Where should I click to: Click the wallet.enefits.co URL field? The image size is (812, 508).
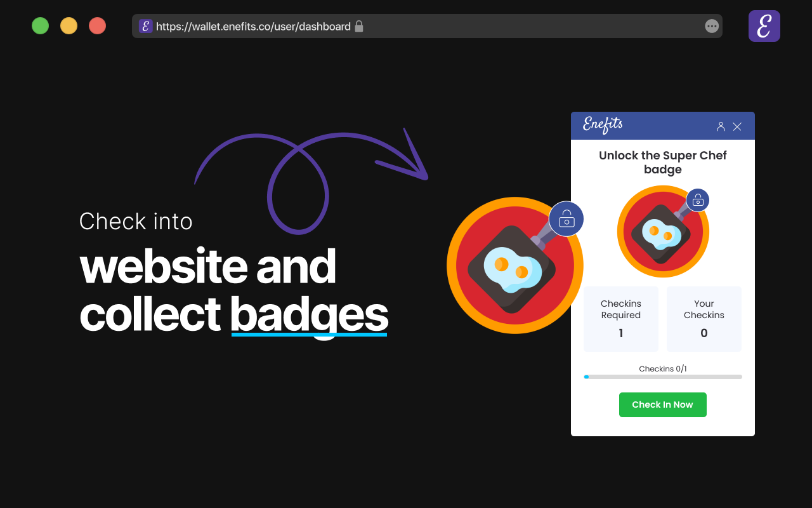coord(427,26)
